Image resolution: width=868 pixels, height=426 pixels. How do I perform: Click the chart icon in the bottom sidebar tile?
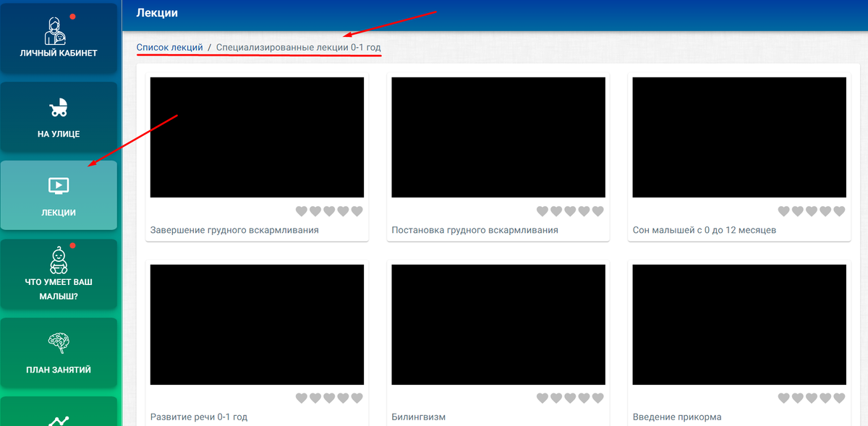59,420
